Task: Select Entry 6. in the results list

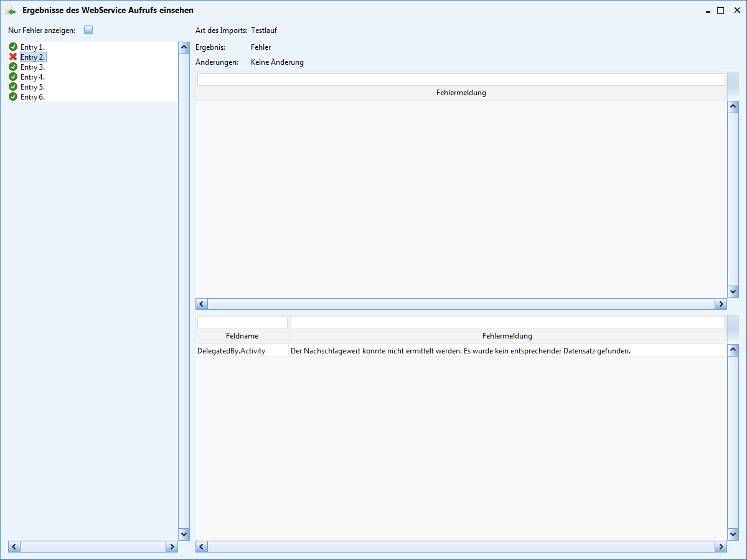Action: 32,97
